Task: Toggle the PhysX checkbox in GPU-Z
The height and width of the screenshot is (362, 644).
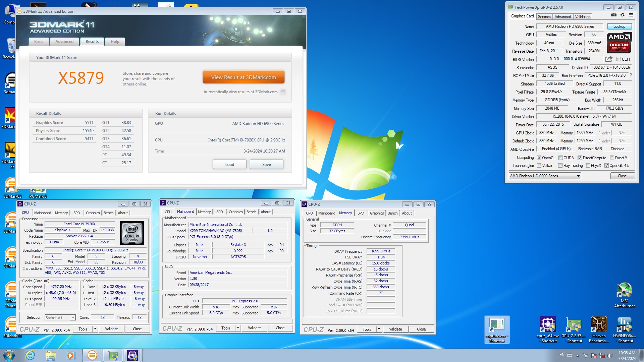Action: coord(588,166)
